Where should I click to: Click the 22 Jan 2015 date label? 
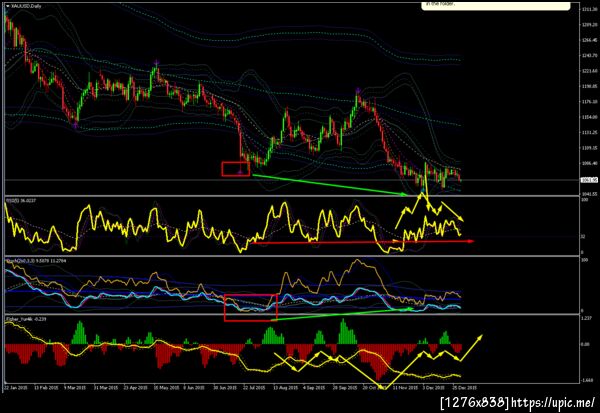pos(16,387)
